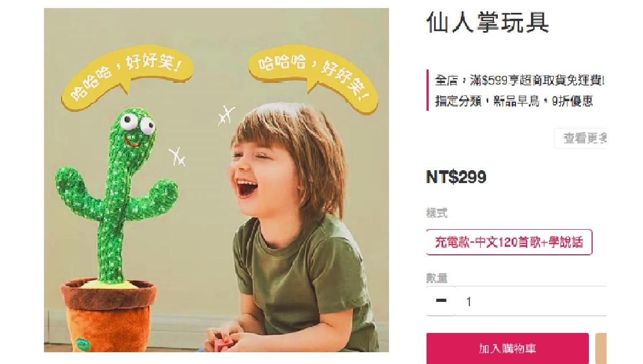Image resolution: width=643 pixels, height=364 pixels.
Task: Click the partially visible orange buy button
Action: coord(601,349)
